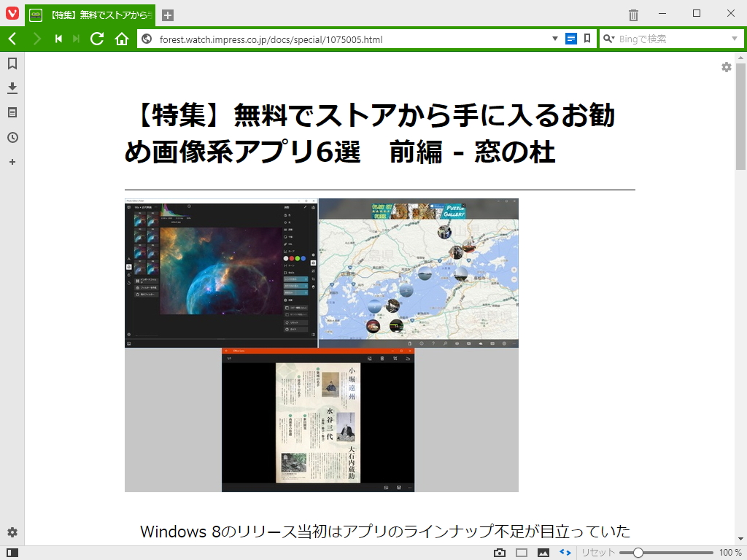Open the Notes panel in the sidebar

[12, 112]
